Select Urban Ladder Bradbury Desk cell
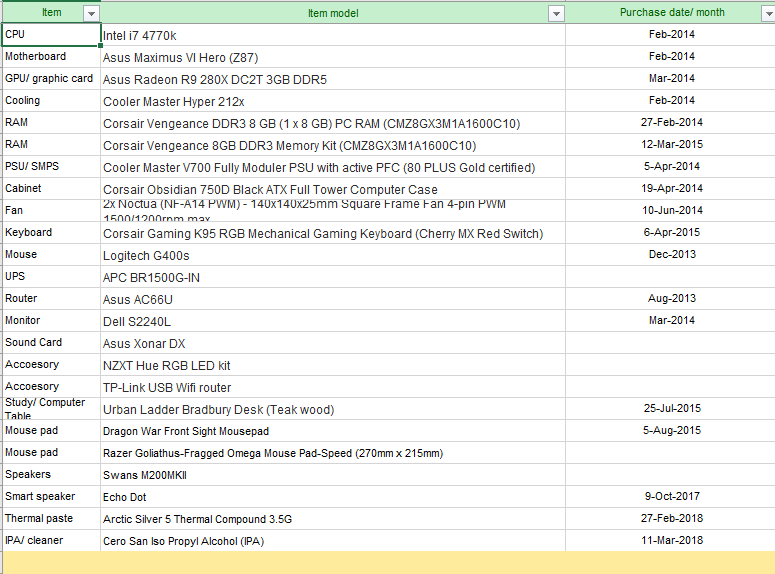The width and height of the screenshot is (775, 574). tap(333, 408)
